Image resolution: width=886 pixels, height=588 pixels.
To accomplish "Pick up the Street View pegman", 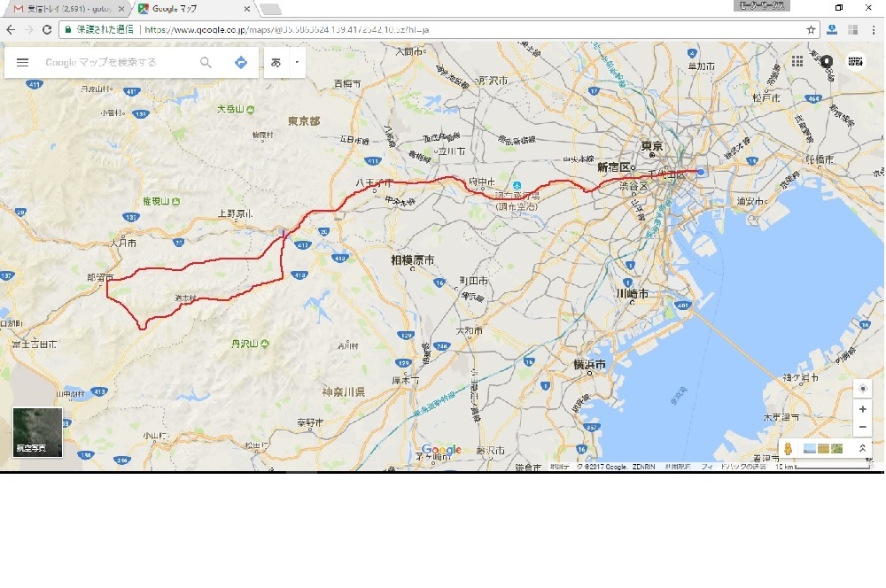I will pos(789,448).
